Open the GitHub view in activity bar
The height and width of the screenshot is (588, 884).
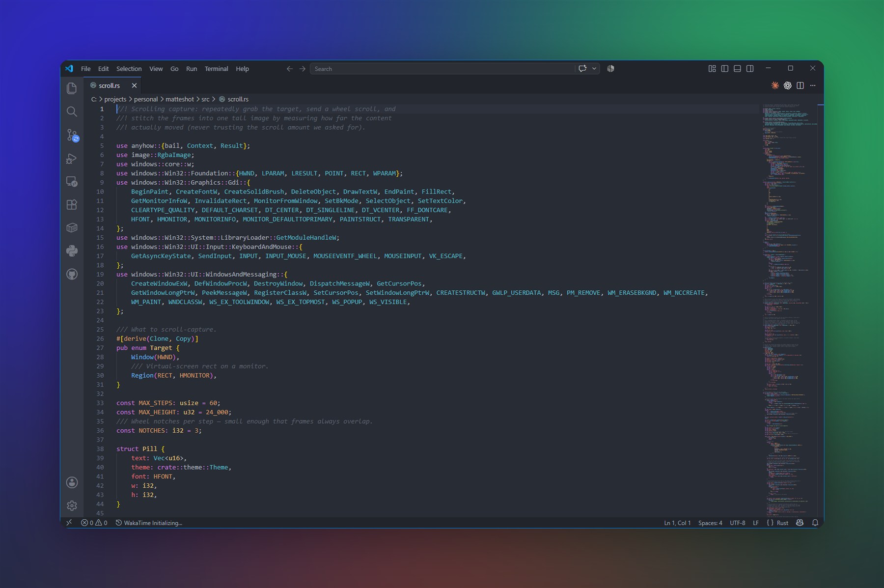pos(72,274)
